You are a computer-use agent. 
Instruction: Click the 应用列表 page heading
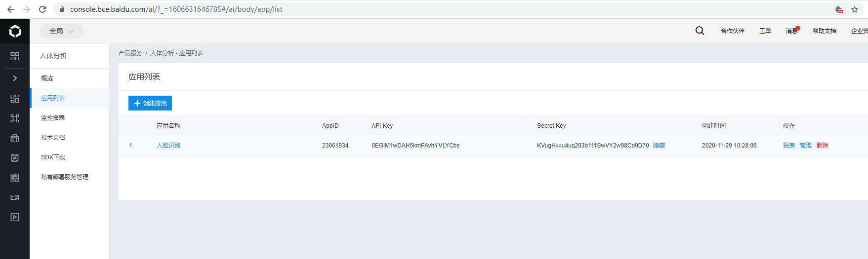coord(144,77)
